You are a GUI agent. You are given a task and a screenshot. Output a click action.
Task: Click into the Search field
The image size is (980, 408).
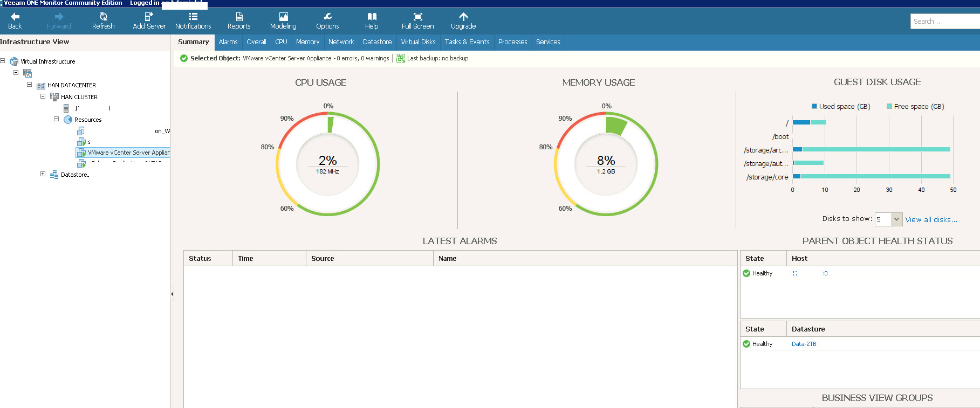[x=944, y=22]
